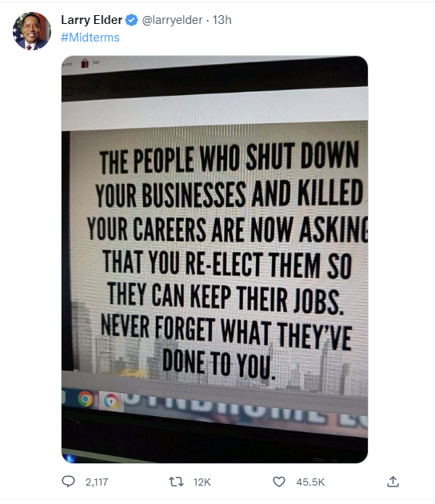Click the Chrome icon in photographed taskbar
435x504 pixels.
(x=86, y=399)
